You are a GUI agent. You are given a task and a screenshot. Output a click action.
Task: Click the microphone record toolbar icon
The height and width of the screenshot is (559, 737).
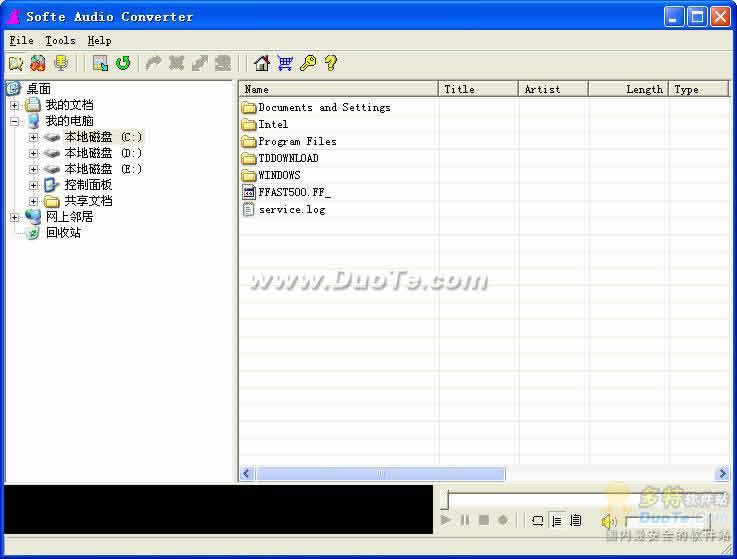point(61,63)
